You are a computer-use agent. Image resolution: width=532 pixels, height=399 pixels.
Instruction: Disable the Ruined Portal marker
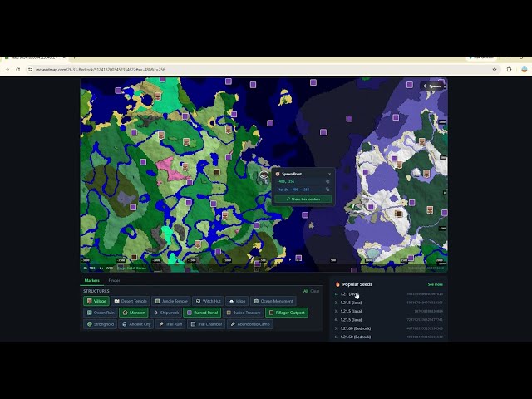(x=202, y=313)
